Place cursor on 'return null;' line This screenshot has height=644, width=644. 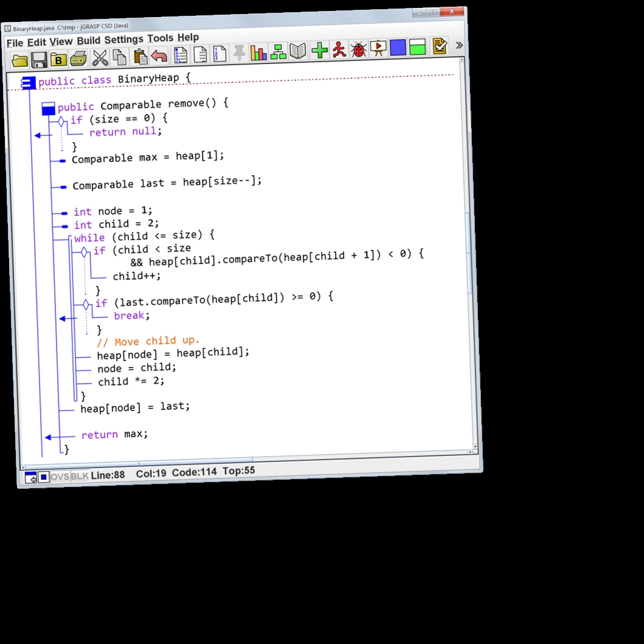tap(126, 131)
